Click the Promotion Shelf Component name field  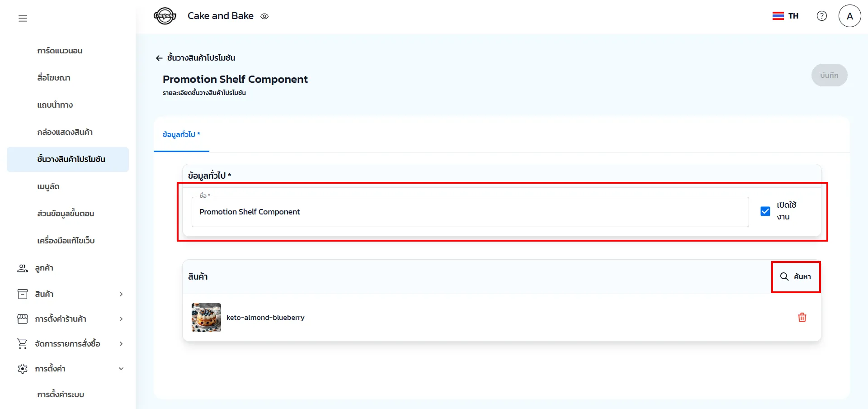[470, 212]
